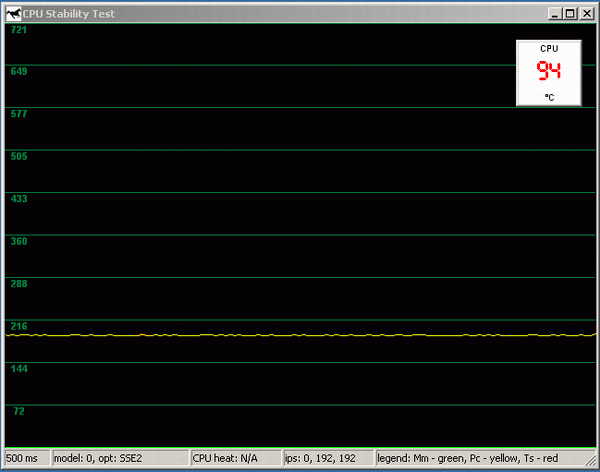Click the CPU Stability Test app icon
This screenshot has width=600, height=472.
pos(13,13)
